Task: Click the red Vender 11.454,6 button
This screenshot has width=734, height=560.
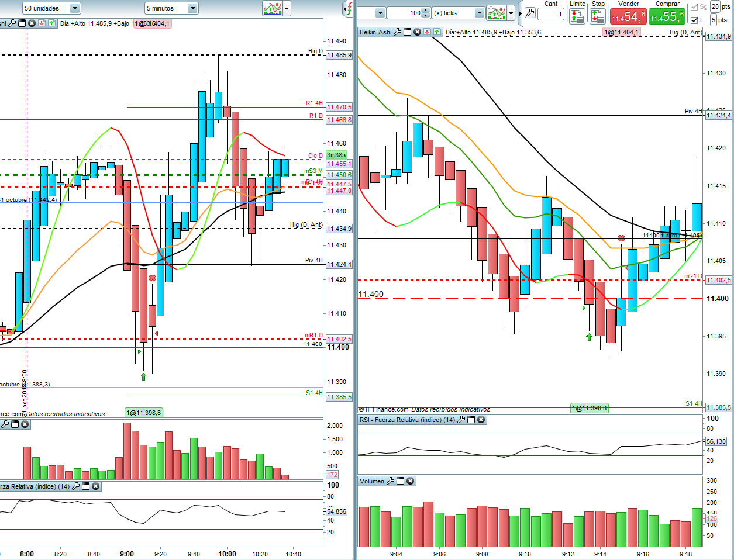Action: tap(628, 16)
